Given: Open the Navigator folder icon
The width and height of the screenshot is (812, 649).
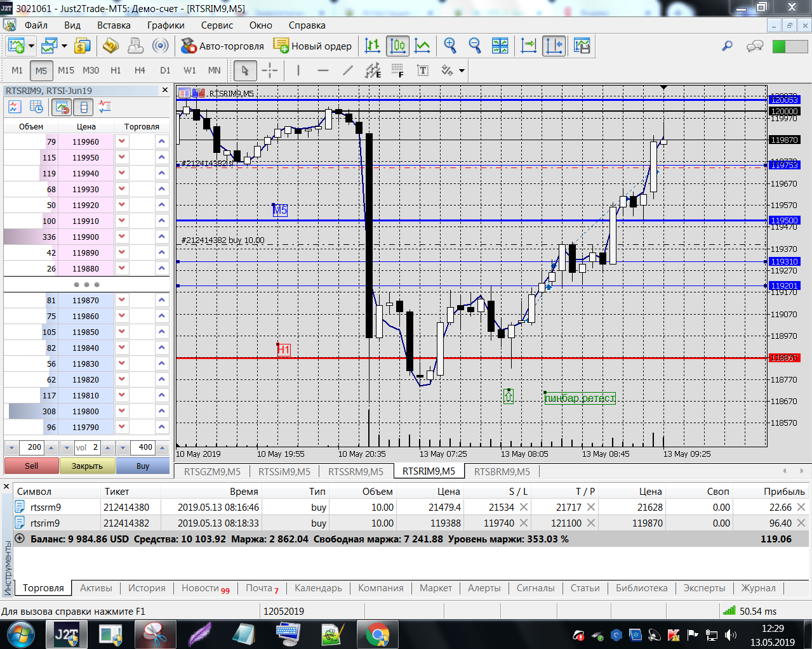Looking at the screenshot, I should (x=111, y=46).
